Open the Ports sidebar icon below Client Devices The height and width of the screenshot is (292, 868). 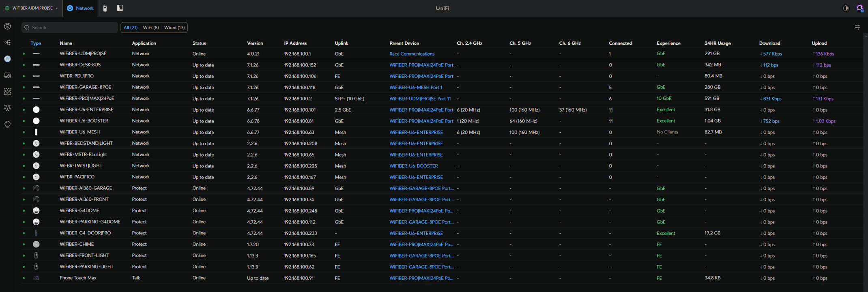click(7, 92)
